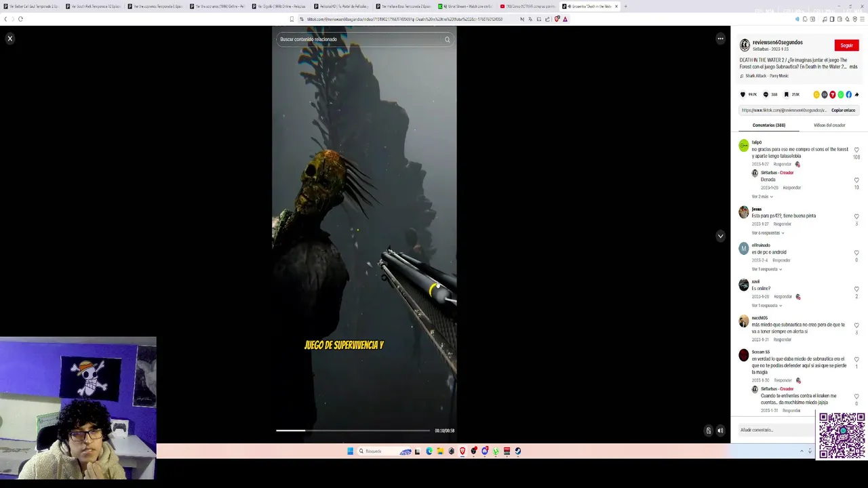Switch to the 'Ver South Park Temporada 12' tab
The width and height of the screenshot is (868, 488).
pos(95,6)
